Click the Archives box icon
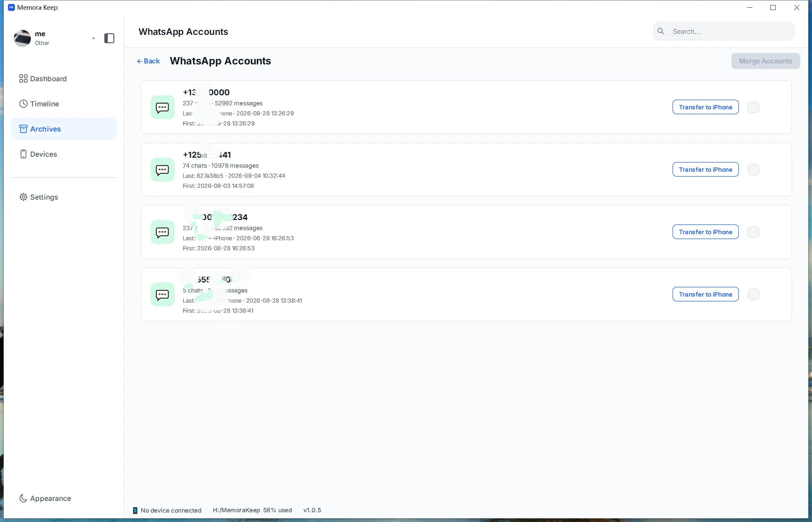Viewport: 812px width, 522px height. (23, 129)
